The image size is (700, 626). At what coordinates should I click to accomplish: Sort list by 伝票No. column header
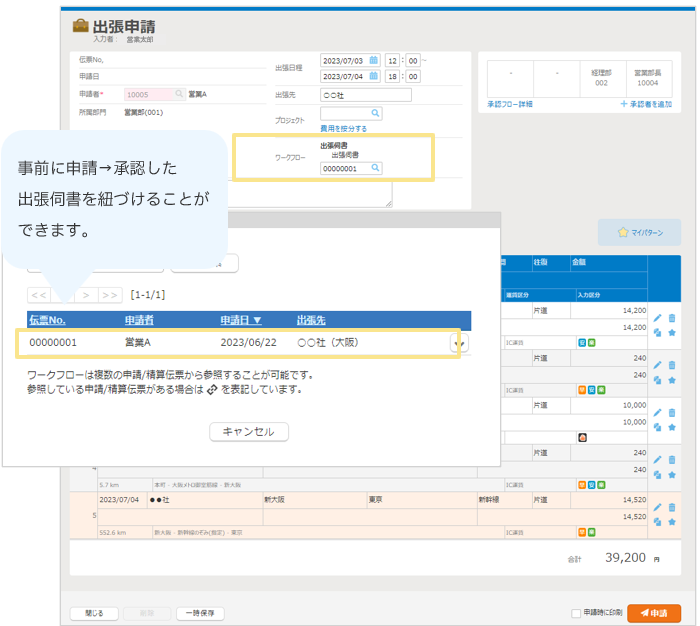(47, 320)
